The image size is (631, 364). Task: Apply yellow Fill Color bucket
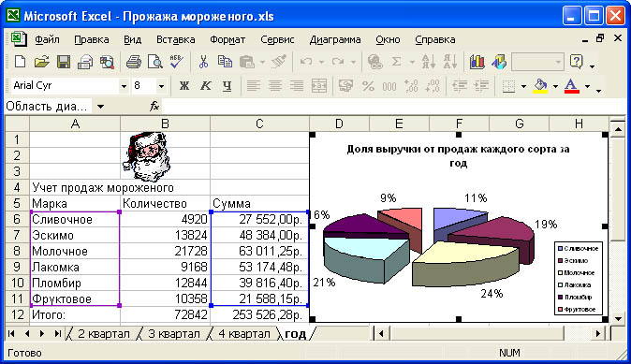tap(540, 86)
